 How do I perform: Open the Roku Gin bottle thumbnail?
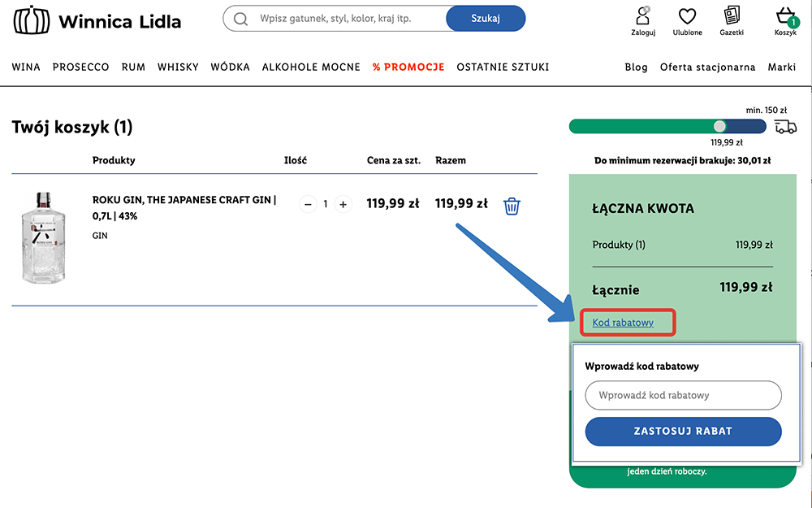tap(43, 238)
